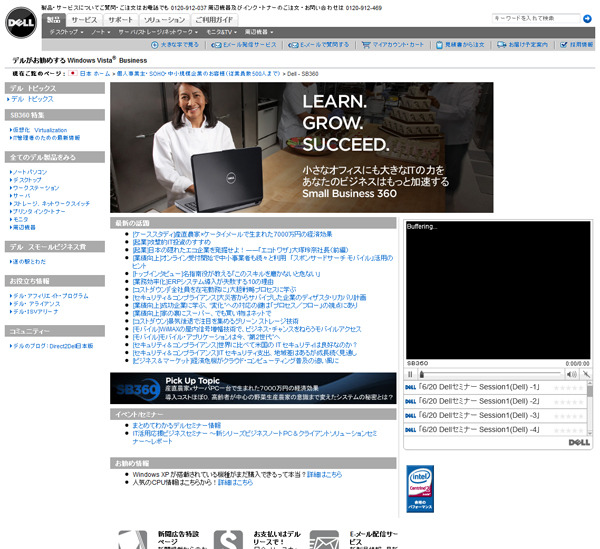Screen dimensions: 600x549
Task: Open the モニタ&TV dropdown menu
Action: 222,32
